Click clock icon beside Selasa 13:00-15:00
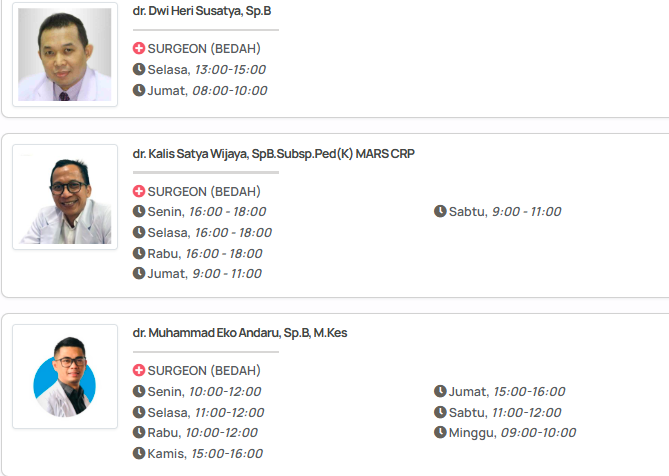The width and height of the screenshot is (669, 476). 139,69
